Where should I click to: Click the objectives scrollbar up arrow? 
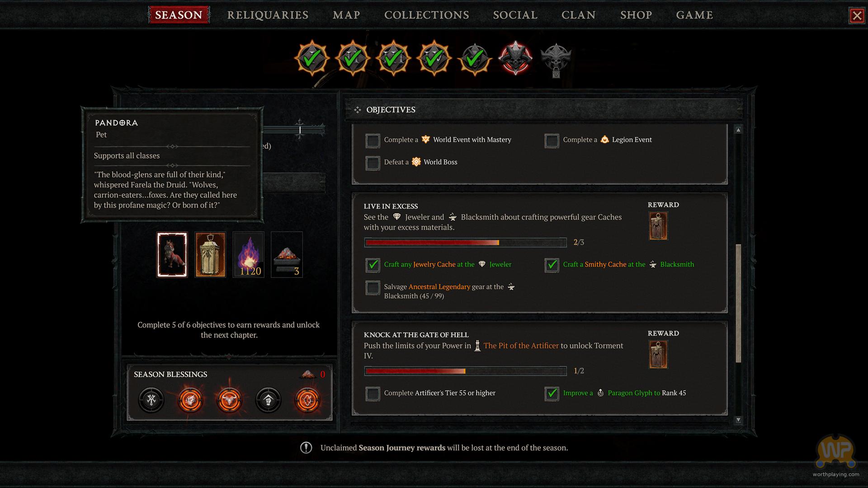tap(738, 130)
